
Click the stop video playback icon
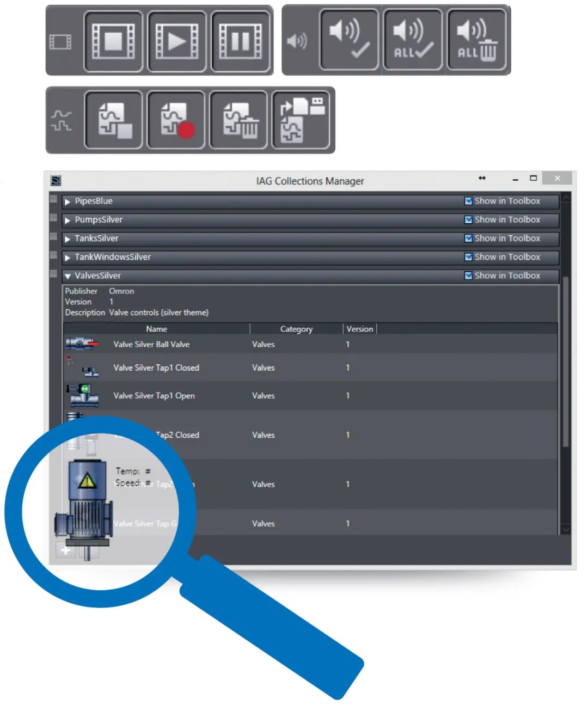pyautogui.click(x=113, y=41)
